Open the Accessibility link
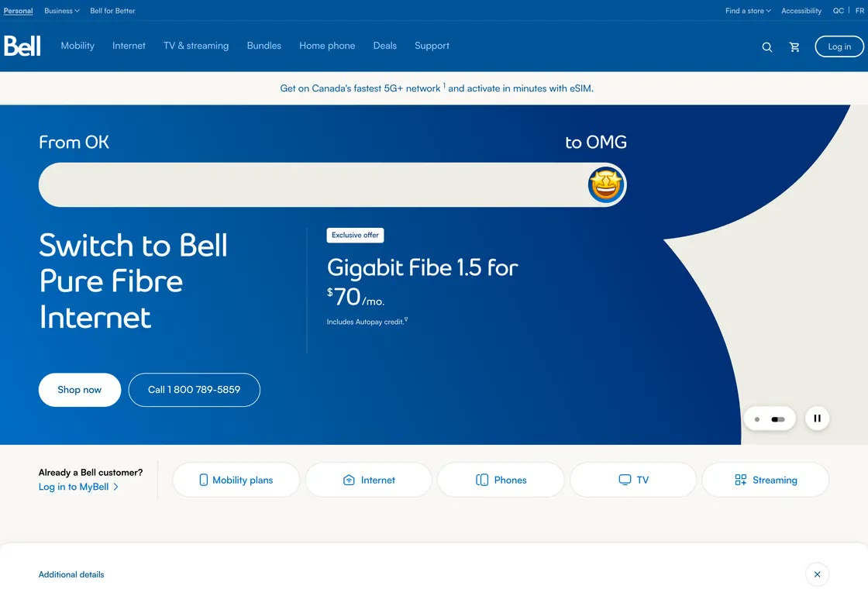 801,11
